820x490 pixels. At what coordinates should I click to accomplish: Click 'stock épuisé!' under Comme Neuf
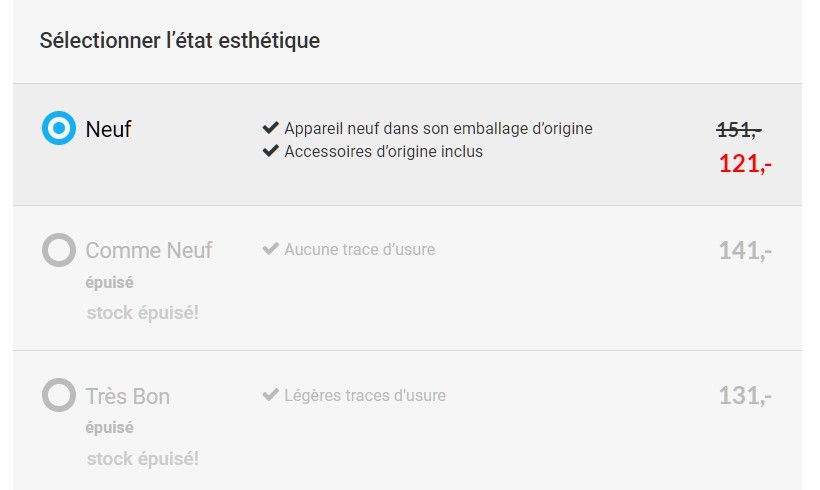(142, 312)
